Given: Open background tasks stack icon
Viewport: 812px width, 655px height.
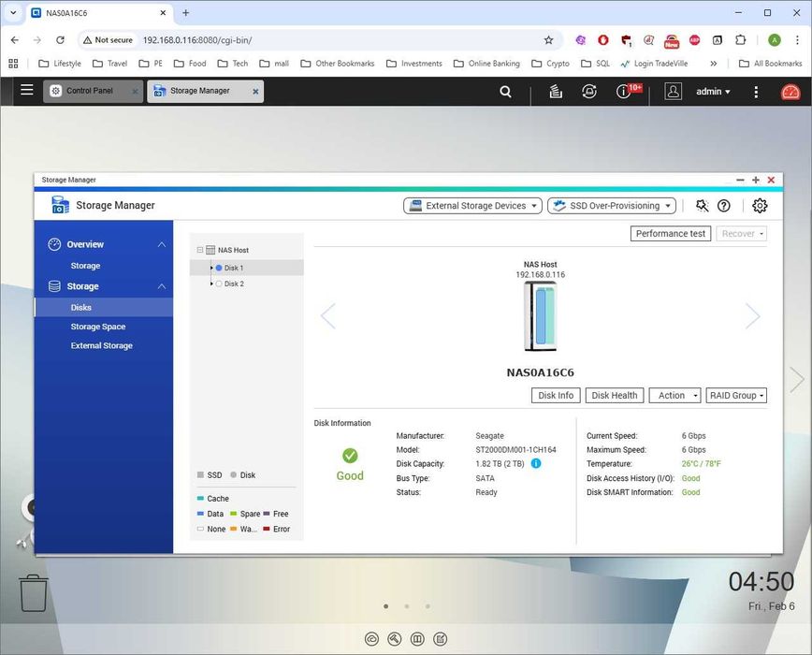Looking at the screenshot, I should pyautogui.click(x=556, y=92).
